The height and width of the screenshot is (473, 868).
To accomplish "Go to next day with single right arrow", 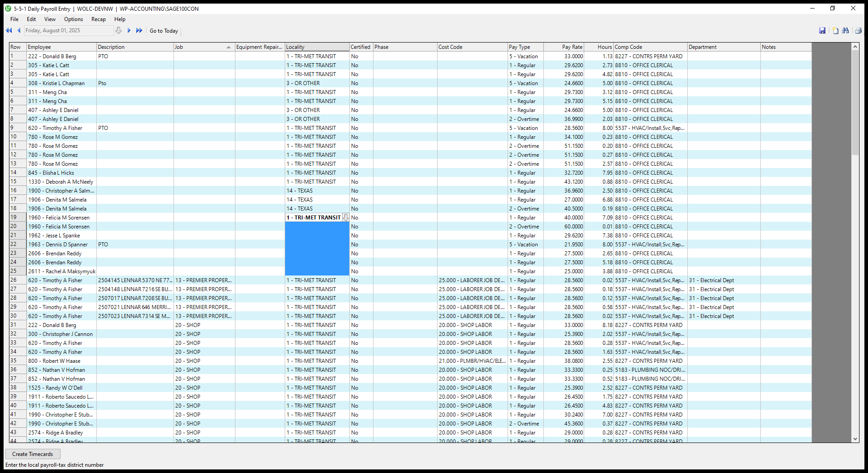I will 129,30.
